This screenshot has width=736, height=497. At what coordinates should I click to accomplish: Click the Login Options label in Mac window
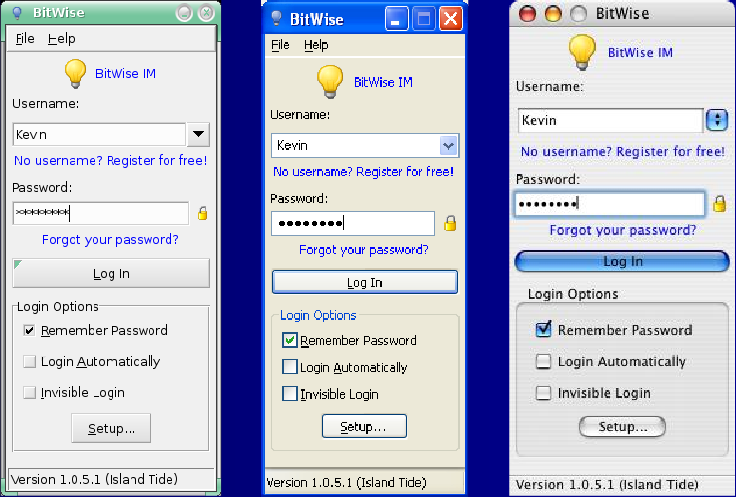(x=573, y=294)
